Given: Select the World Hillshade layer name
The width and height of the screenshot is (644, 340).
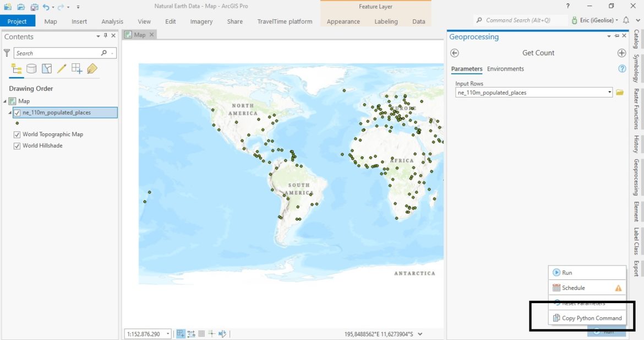Looking at the screenshot, I should click(42, 145).
